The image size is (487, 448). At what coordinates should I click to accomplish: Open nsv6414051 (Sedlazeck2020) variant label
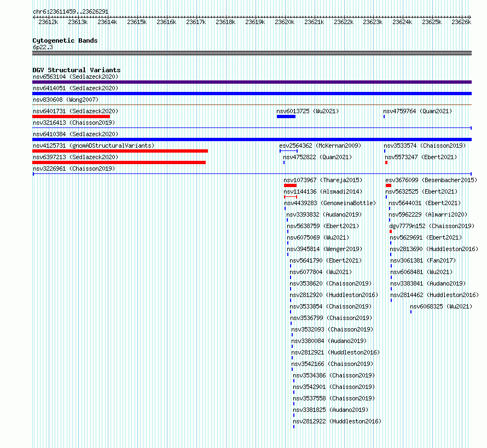[76, 88]
